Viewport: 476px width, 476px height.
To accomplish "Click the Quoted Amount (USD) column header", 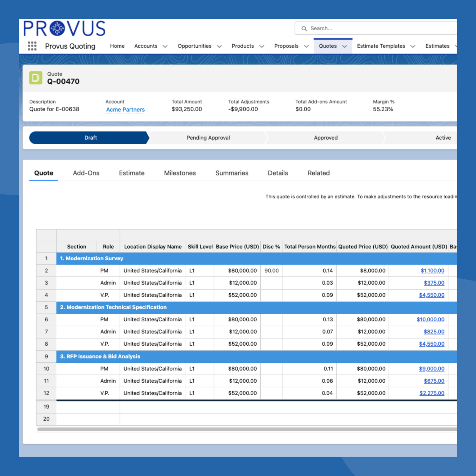I will (419, 247).
